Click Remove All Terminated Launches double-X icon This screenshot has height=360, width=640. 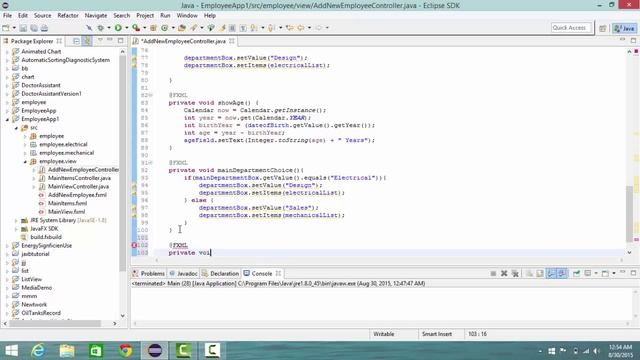[515, 273]
